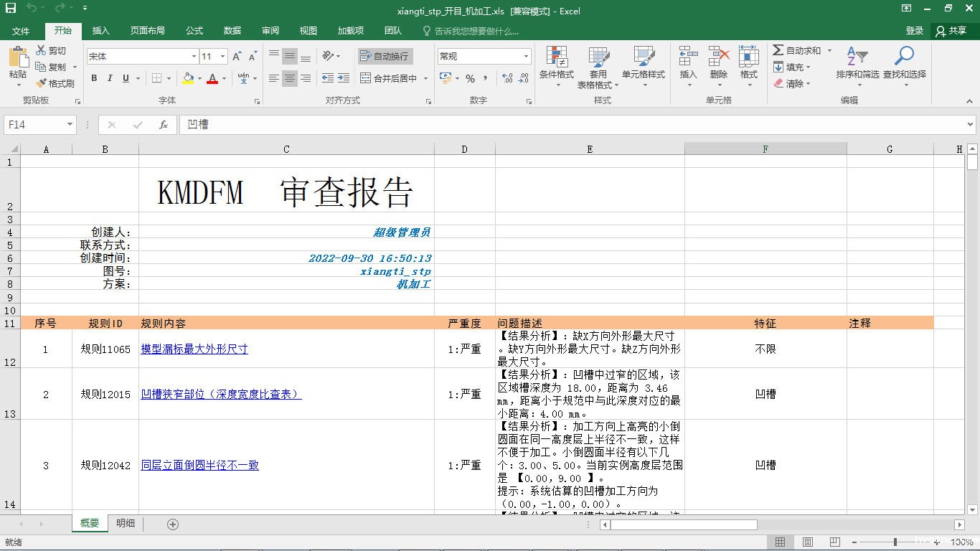Toggle bold formatting on selected cell
The width and height of the screenshot is (980, 551).
coord(94,78)
